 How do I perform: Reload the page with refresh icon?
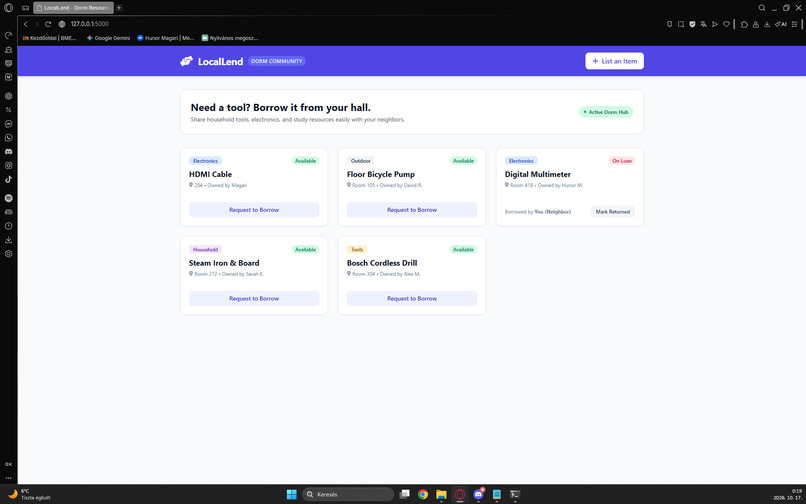click(x=48, y=24)
